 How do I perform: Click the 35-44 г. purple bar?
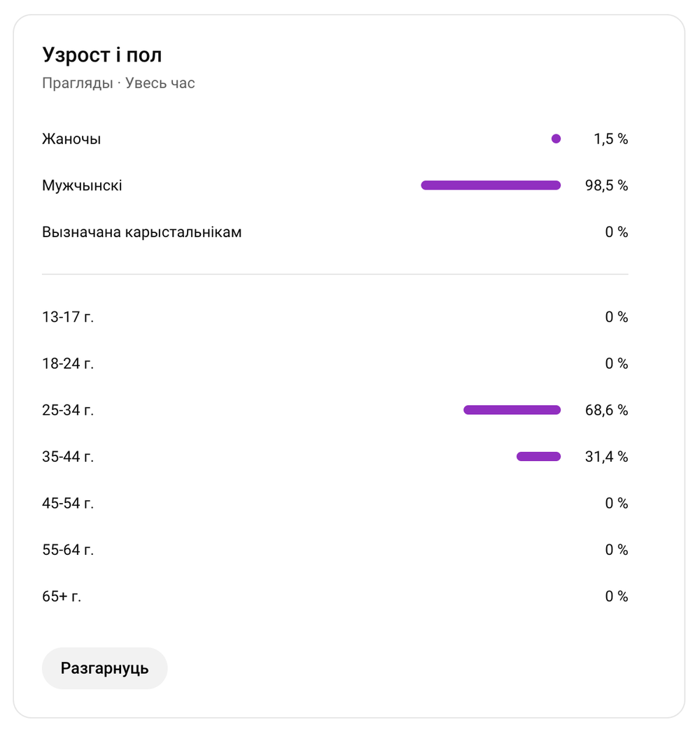538,456
